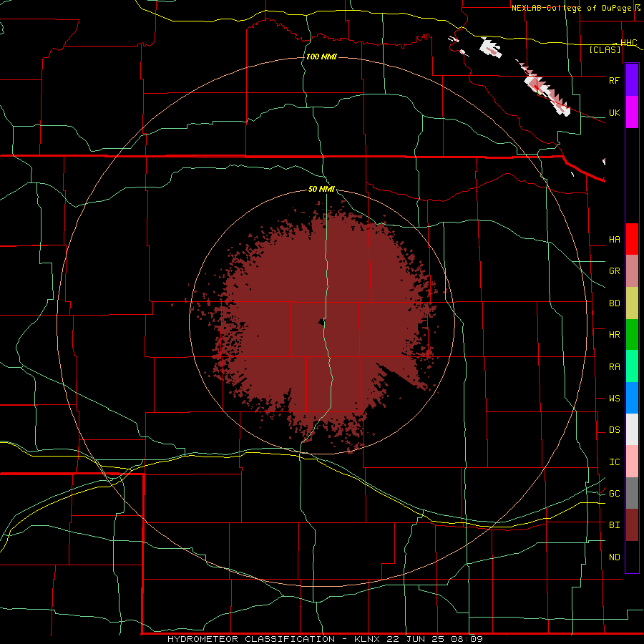Click the IC light pink legend swatch
644x644 pixels.
pyautogui.click(x=632, y=462)
